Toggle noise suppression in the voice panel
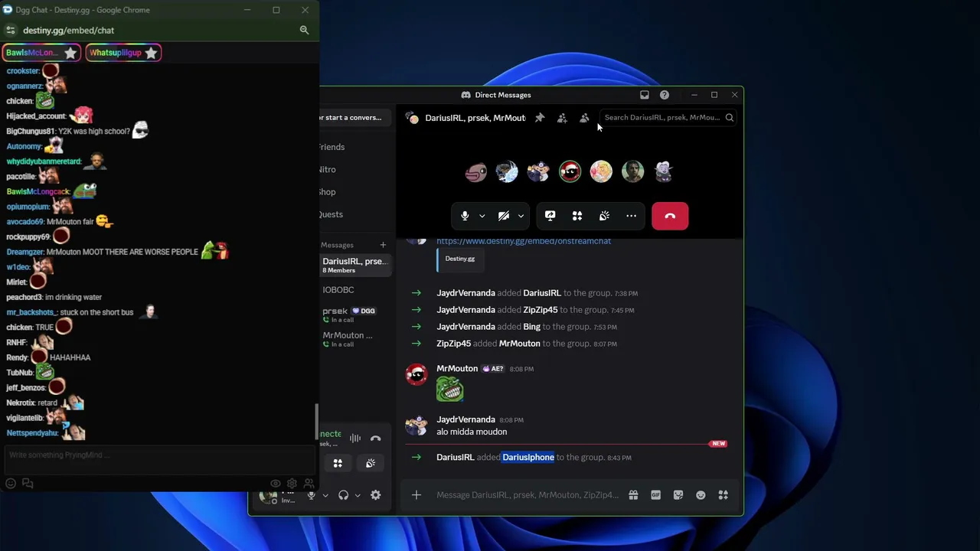 point(355,439)
